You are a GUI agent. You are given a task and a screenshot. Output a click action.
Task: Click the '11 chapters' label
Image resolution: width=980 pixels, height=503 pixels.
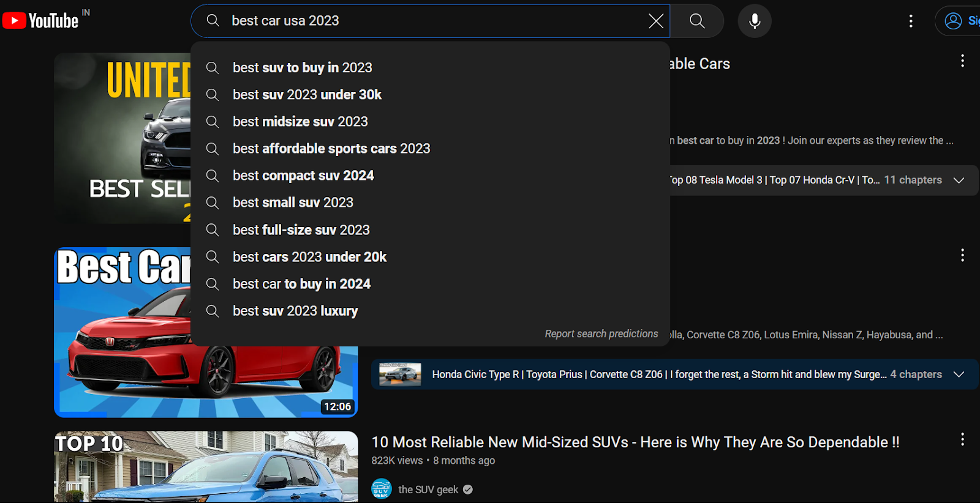[913, 180]
